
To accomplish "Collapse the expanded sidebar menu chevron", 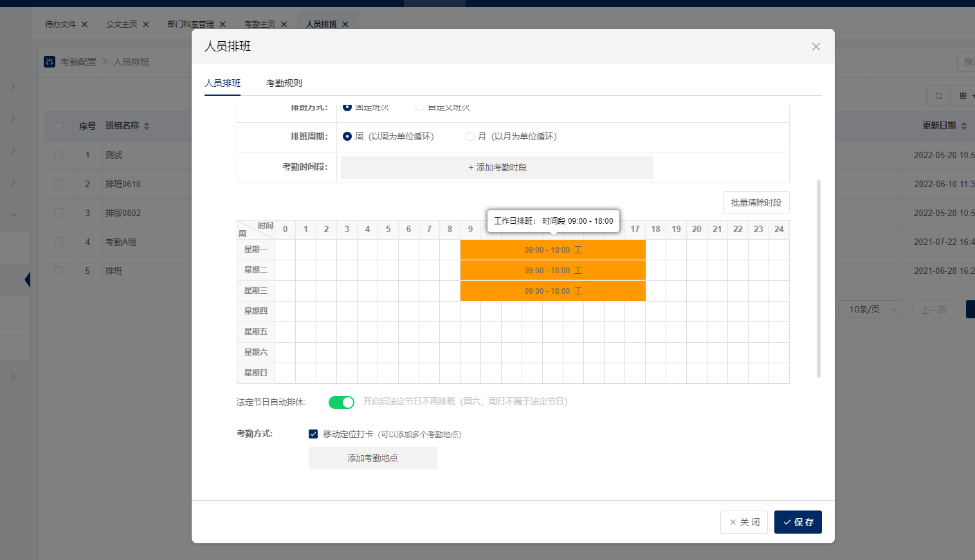I will click(x=14, y=215).
